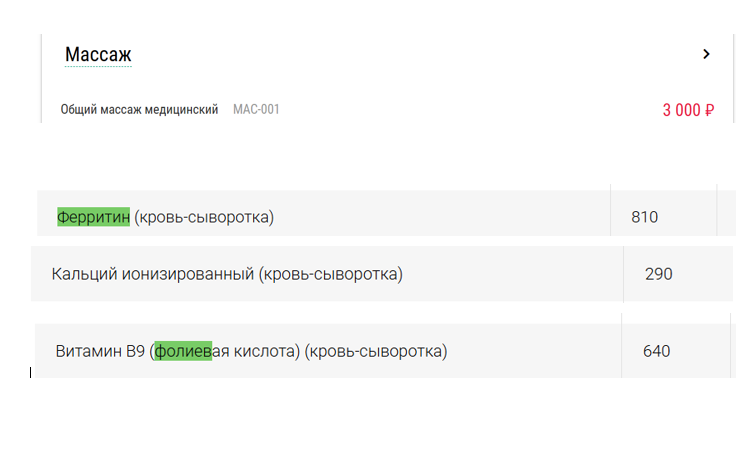Click the МАС-001 service code

pyautogui.click(x=256, y=109)
